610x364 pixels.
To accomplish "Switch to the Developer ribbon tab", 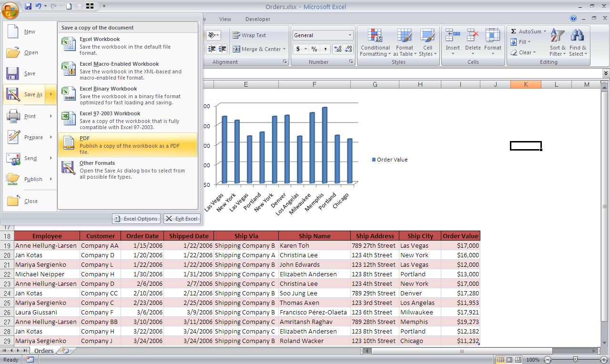I will point(257,19).
